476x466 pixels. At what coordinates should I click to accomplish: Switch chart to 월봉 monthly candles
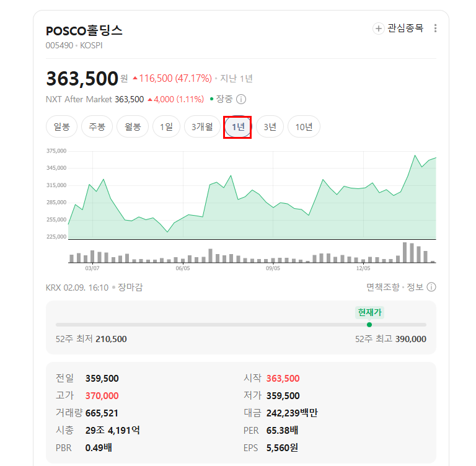[133, 126]
